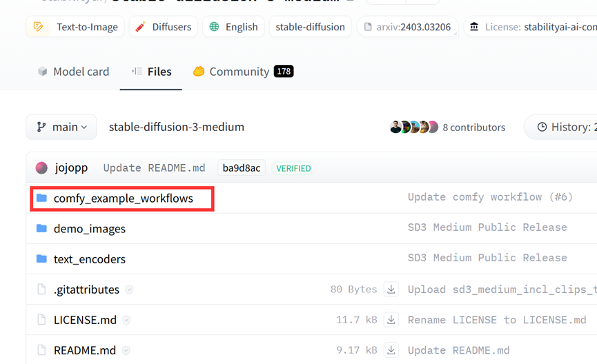The height and width of the screenshot is (364, 597).
Task: Open the text_encoders folder
Action: pos(90,259)
